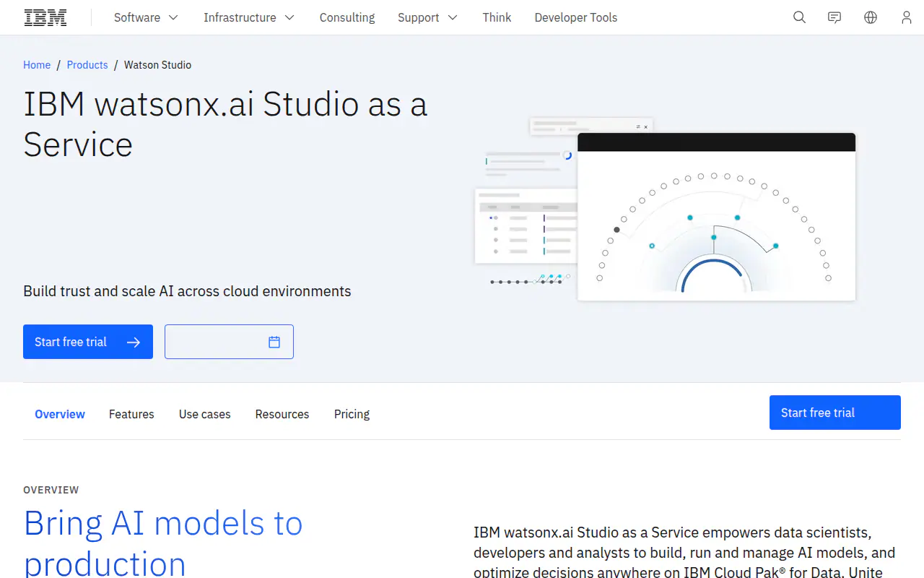
Task: Open Developer Tools in the top navigation
Action: 576,17
